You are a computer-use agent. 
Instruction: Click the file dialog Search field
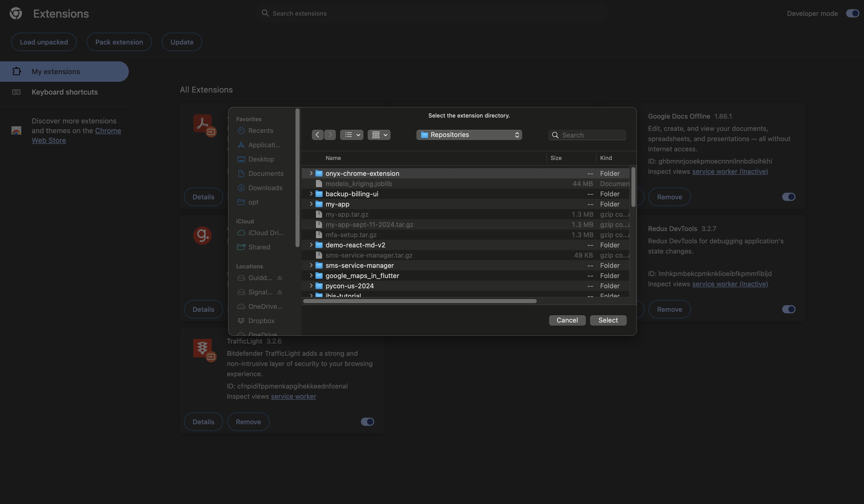pyautogui.click(x=587, y=135)
